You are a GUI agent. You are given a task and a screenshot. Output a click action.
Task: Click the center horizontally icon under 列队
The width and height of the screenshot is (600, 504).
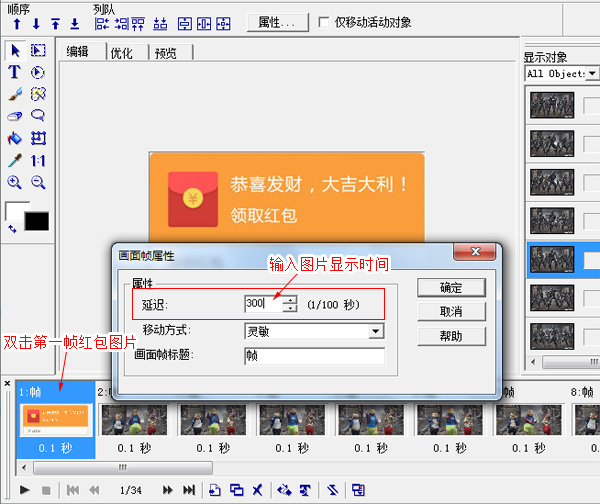[184, 24]
